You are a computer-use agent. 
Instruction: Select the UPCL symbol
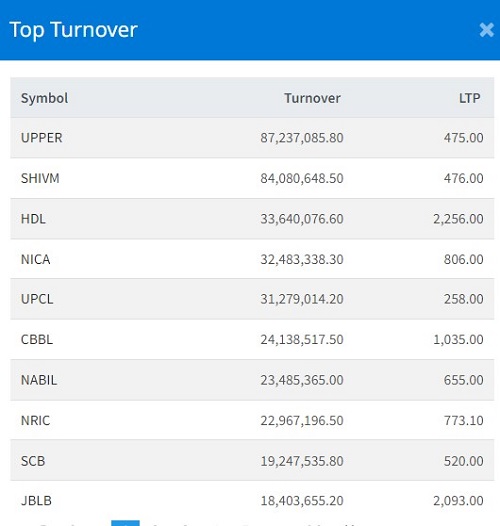click(37, 299)
